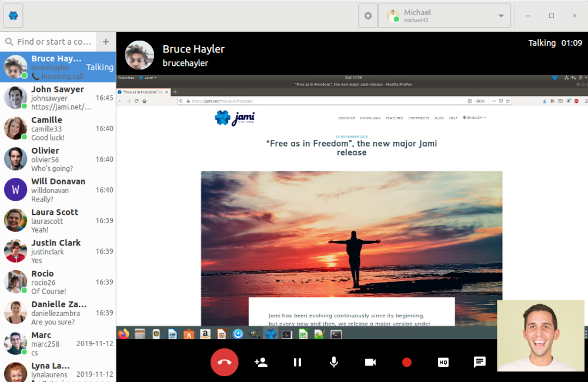The image size is (588, 382).
Task: Click CONTRIBUTE in shared Jami webpage menu
Action: click(x=419, y=118)
